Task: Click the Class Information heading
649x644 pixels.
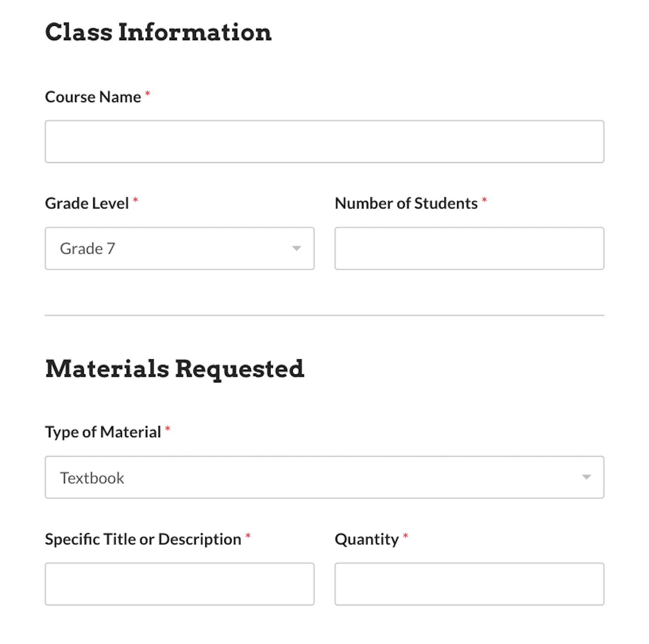Action: pos(158,32)
